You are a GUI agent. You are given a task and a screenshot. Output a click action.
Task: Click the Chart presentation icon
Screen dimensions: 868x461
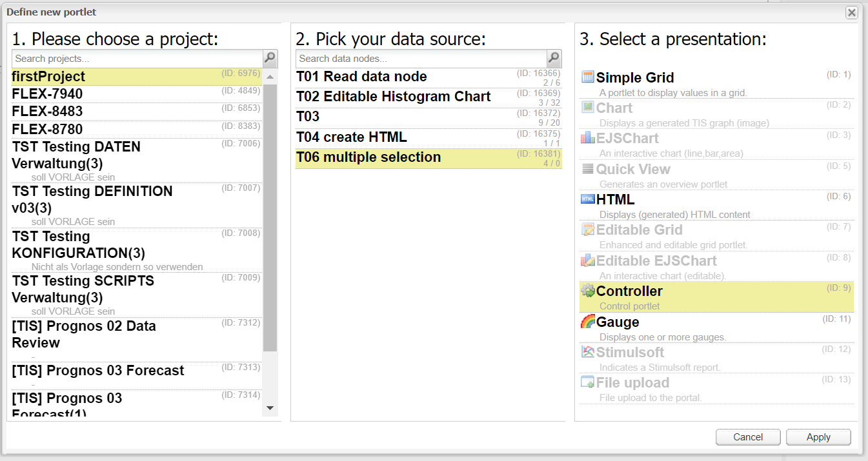coord(588,108)
